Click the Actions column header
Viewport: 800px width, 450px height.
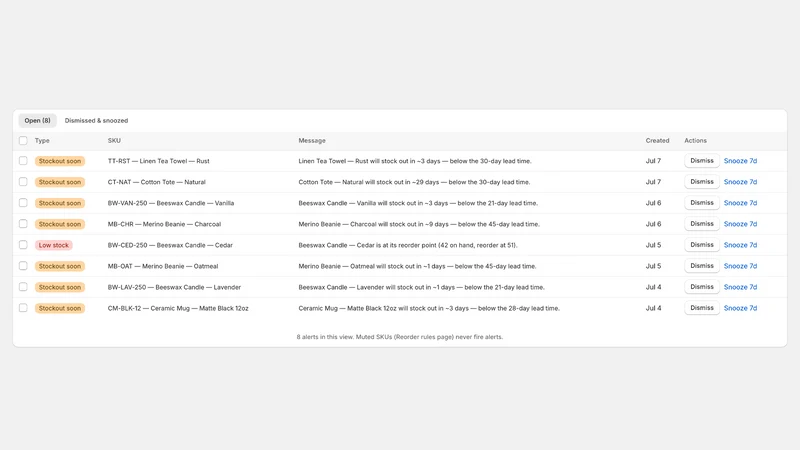(695, 140)
